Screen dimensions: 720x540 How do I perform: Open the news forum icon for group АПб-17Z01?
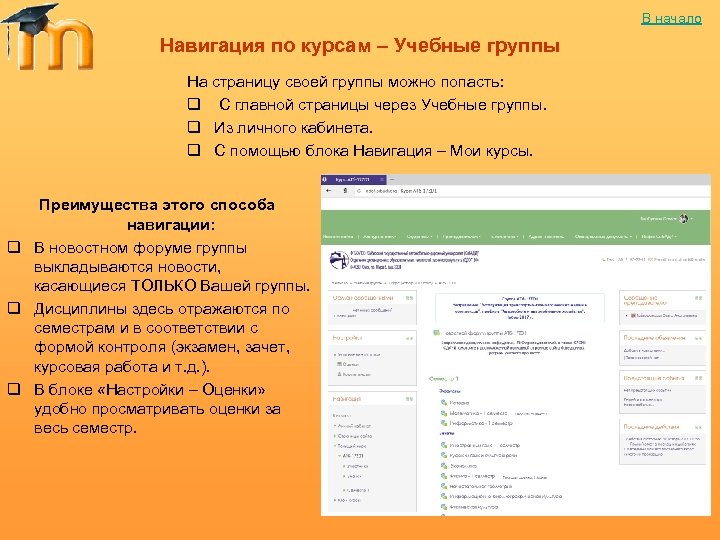coord(437,333)
